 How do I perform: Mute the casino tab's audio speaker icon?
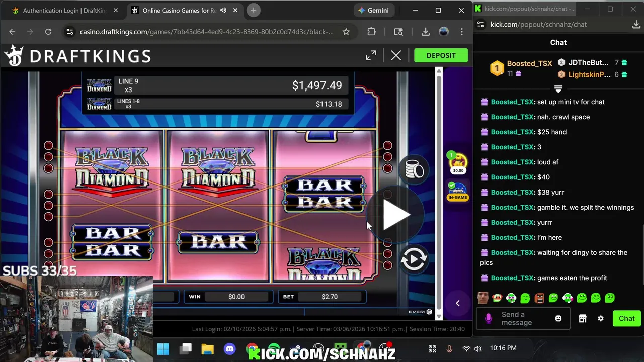[223, 10]
